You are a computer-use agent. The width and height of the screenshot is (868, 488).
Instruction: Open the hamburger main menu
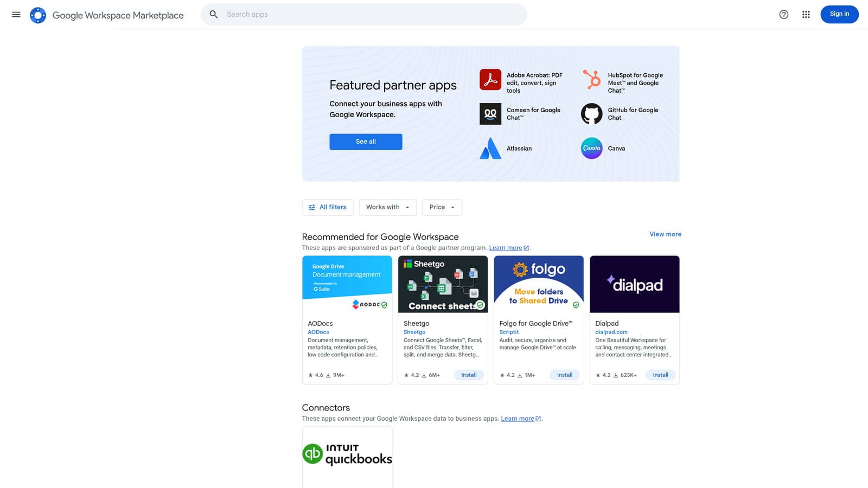click(x=16, y=15)
